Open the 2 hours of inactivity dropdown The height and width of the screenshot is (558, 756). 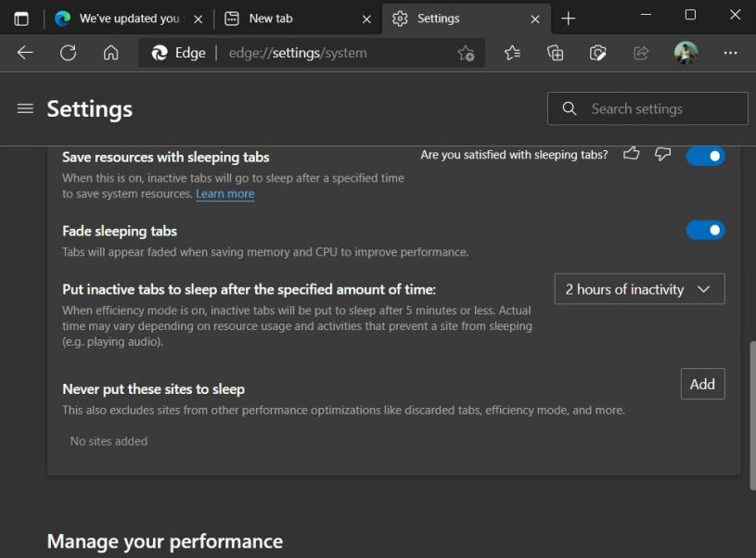(639, 289)
